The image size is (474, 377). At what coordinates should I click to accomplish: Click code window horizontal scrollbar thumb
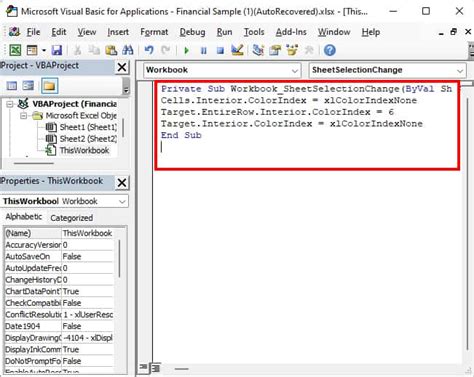coord(182,369)
